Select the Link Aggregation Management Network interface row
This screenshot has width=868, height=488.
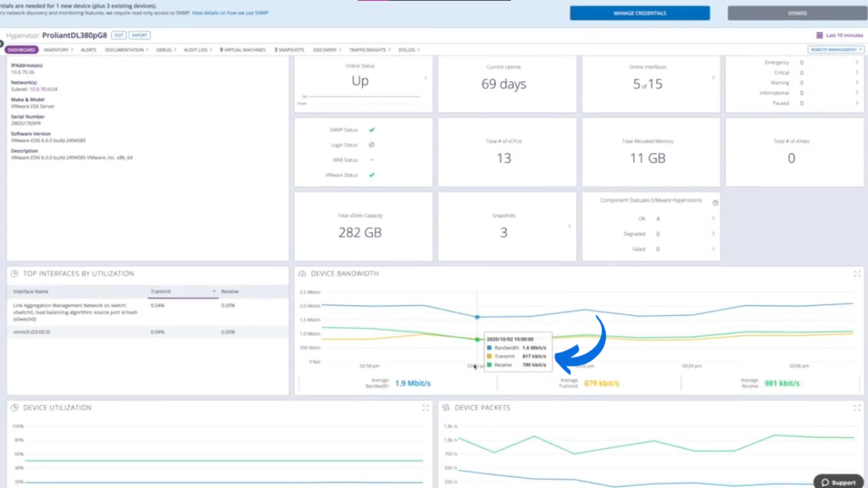(x=147, y=312)
